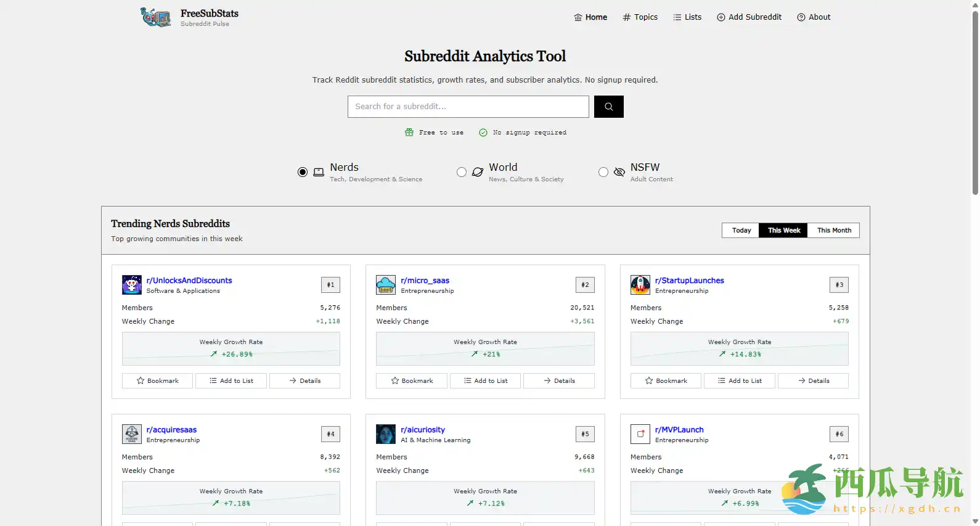
Task: Bookmark the r/UnlocksAndDiscounts subreddit
Action: coord(157,381)
